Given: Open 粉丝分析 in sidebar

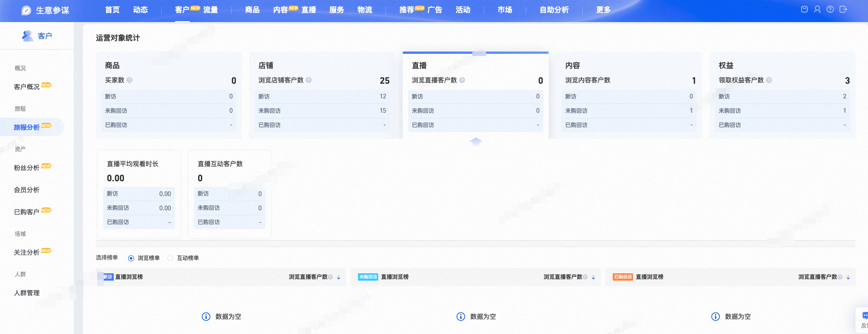Looking at the screenshot, I should (27, 167).
